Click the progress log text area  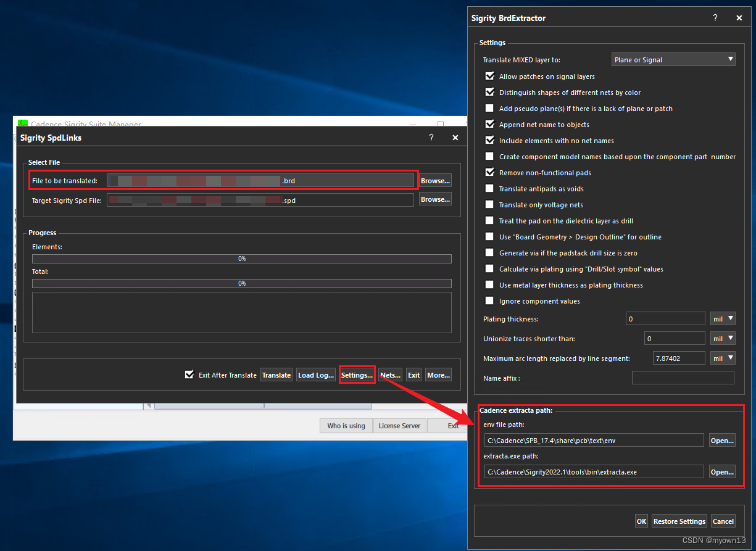click(242, 313)
